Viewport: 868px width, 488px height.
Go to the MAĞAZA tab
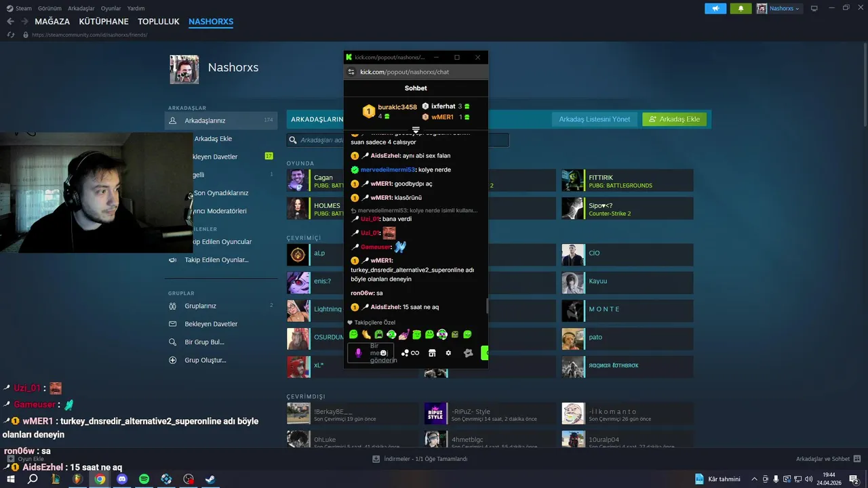(52, 22)
